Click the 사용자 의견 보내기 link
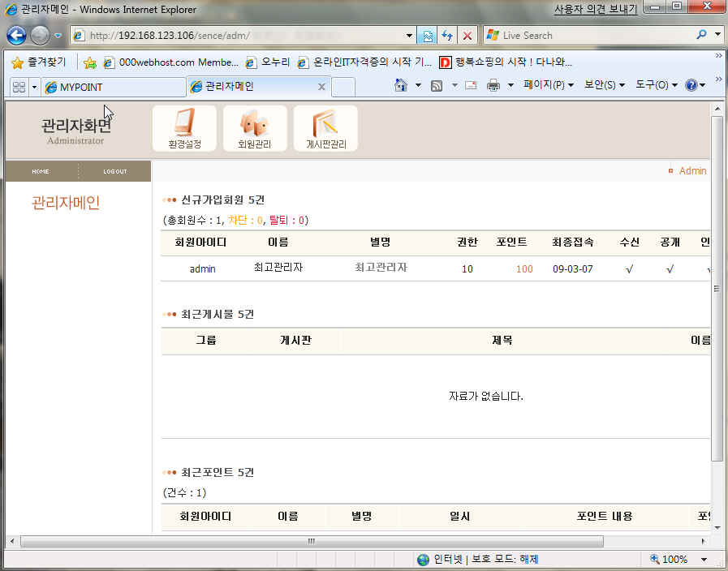728x571 pixels. [596, 9]
